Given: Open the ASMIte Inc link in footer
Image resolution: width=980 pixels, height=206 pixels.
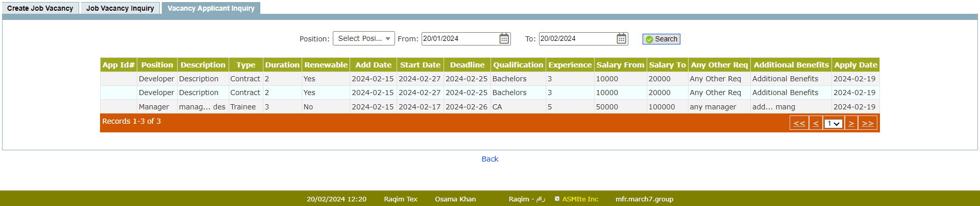Looking at the screenshot, I should coord(580,199).
